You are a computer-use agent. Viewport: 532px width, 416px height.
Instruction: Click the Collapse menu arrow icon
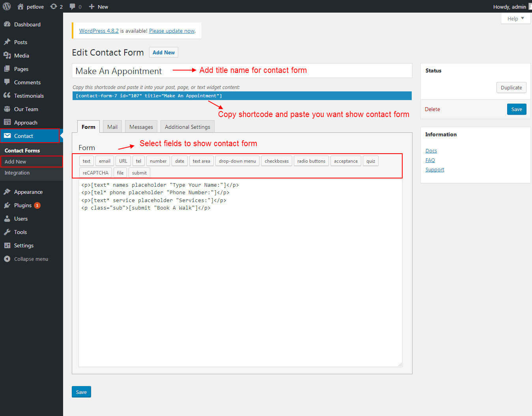7,259
